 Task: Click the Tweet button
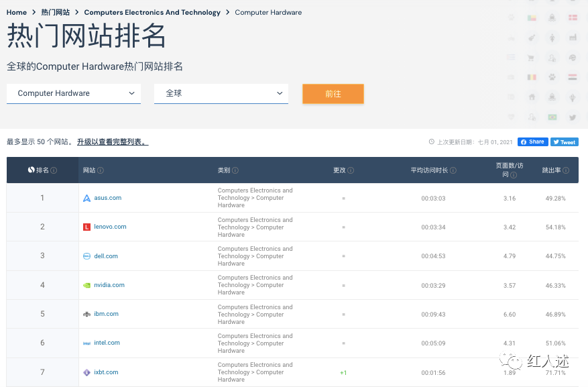[563, 142]
